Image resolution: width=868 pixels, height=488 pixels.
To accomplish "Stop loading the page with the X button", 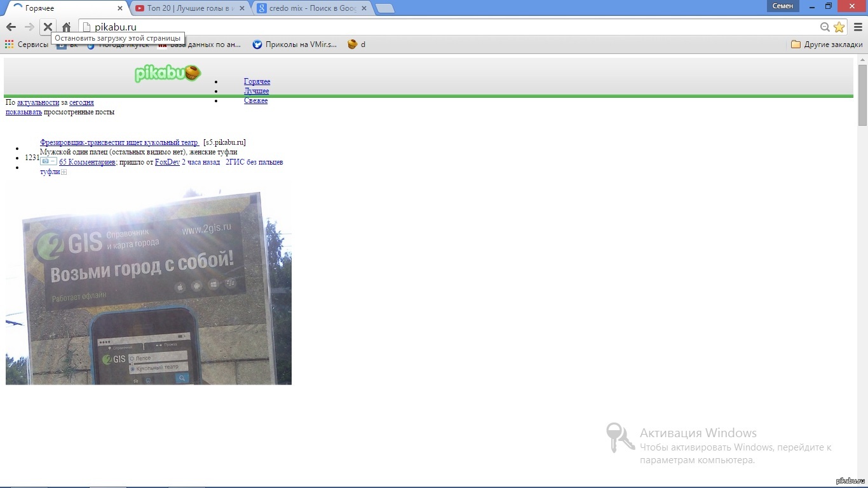I will 48,27.
